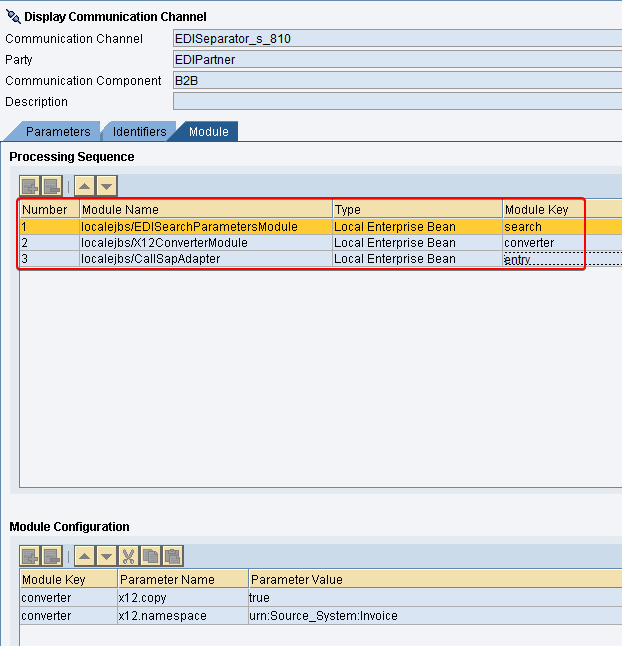The image size is (622, 646).
Task: Click the 'entry' module key cell
Action: point(562,259)
